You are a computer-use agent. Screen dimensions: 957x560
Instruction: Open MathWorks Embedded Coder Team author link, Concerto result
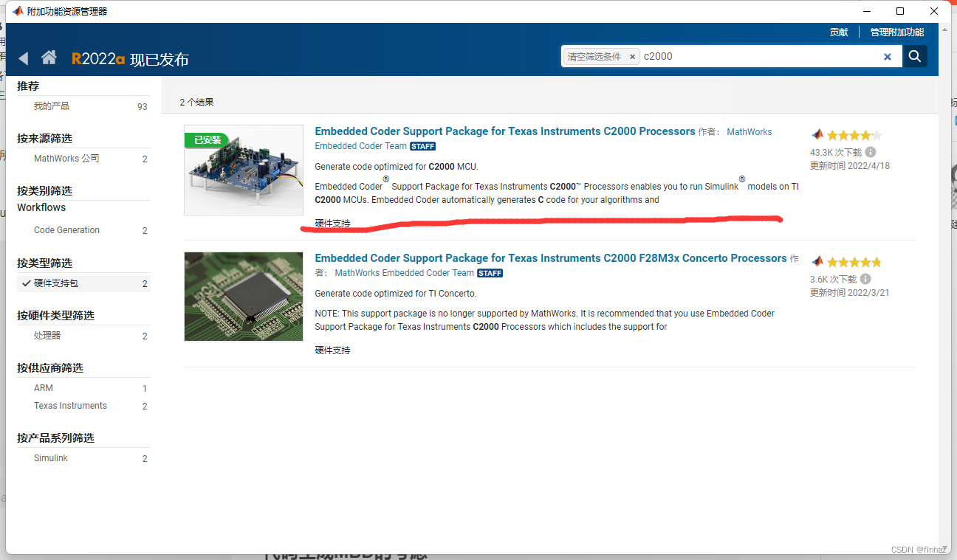point(405,273)
